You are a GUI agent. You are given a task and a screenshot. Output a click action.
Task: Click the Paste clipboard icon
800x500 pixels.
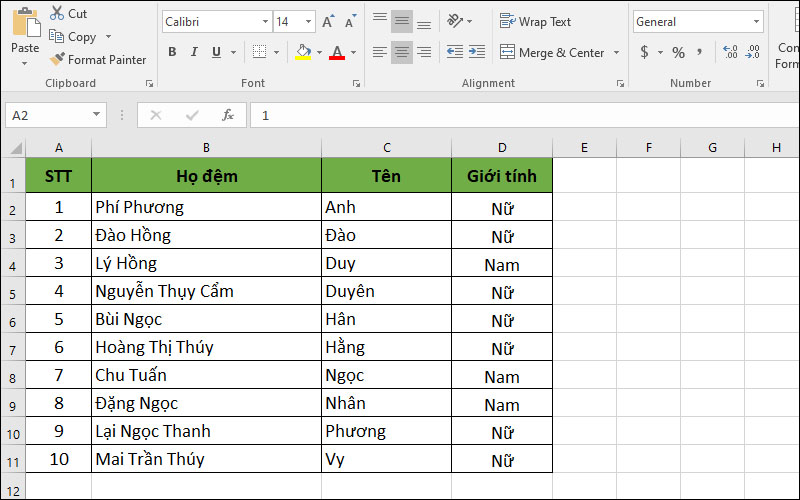[26, 23]
